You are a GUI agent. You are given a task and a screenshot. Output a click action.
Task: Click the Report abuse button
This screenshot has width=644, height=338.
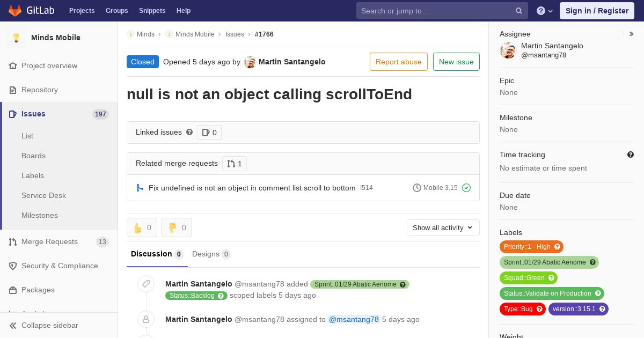[x=398, y=62]
